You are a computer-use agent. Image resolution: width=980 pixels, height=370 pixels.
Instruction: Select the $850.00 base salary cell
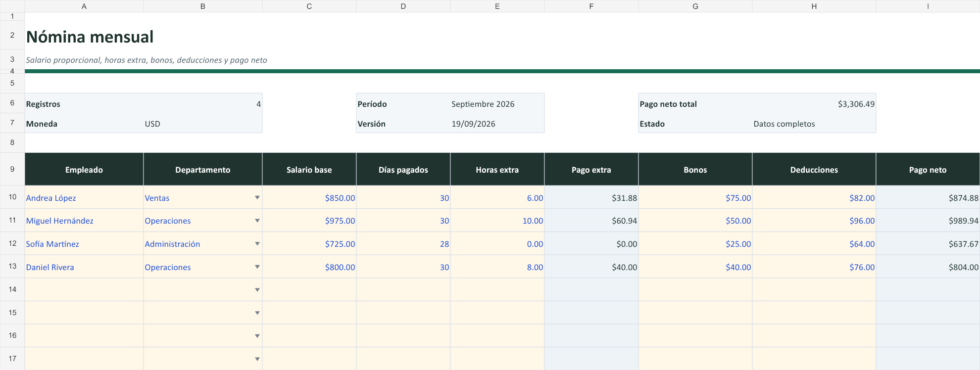(309, 197)
